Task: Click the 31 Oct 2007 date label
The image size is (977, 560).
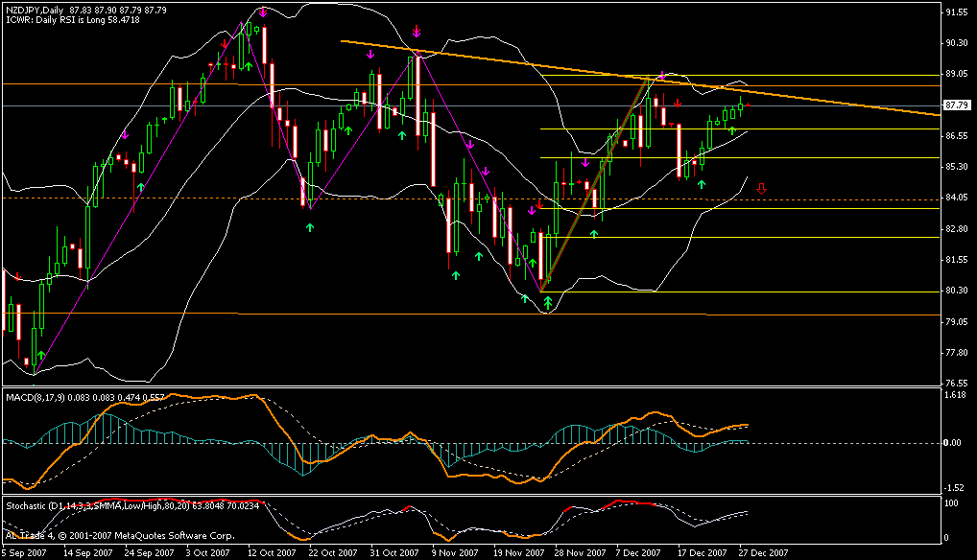Action: 394,552
